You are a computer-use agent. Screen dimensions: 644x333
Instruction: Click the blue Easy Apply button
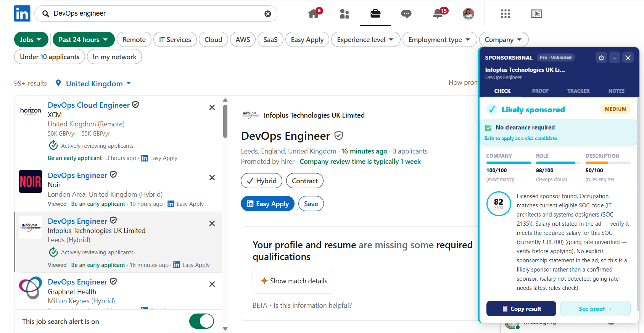[267, 204]
